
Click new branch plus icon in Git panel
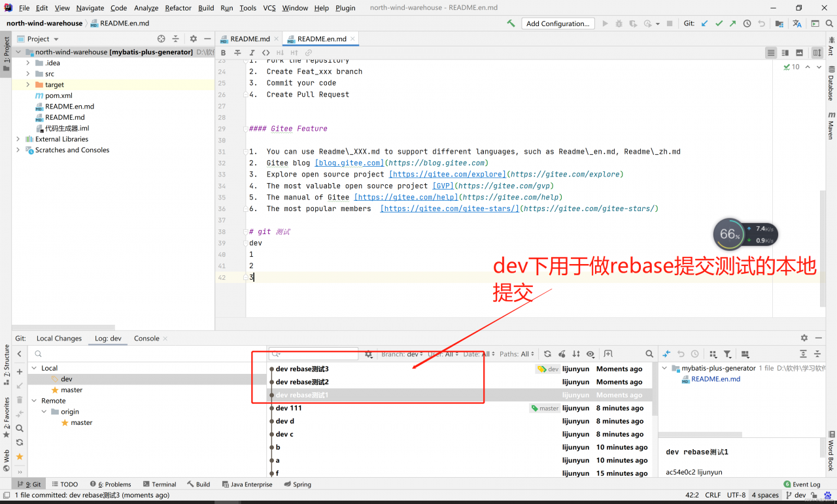coord(20,372)
